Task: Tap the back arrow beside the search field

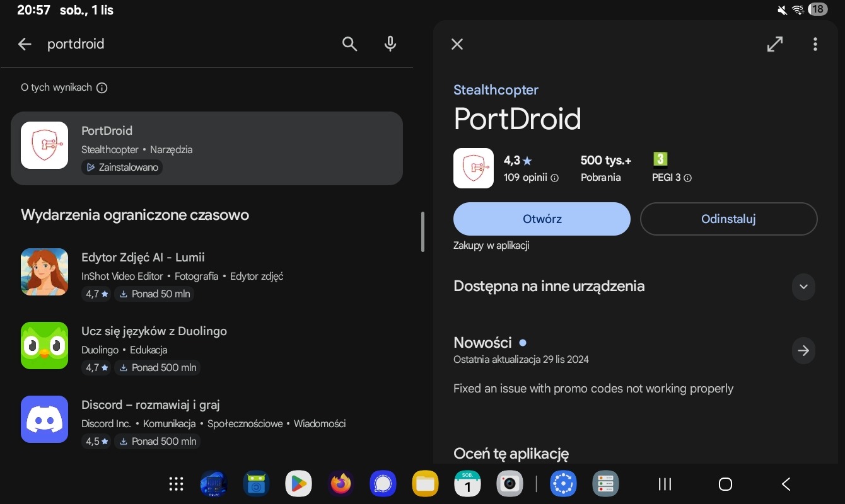Action: click(x=25, y=44)
